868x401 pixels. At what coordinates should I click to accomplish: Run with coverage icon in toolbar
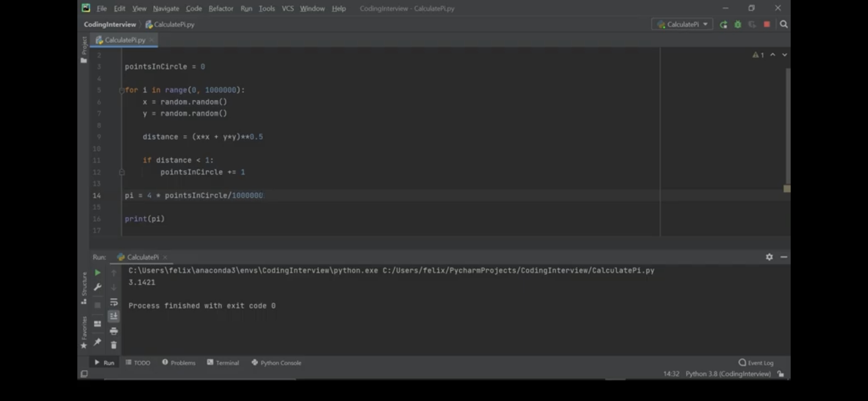click(x=752, y=25)
